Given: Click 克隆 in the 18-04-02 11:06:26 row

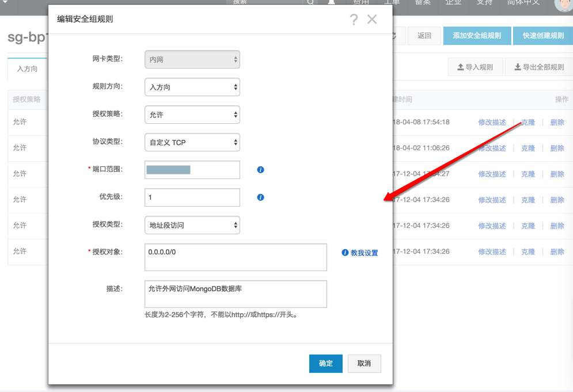Looking at the screenshot, I should [528, 149].
